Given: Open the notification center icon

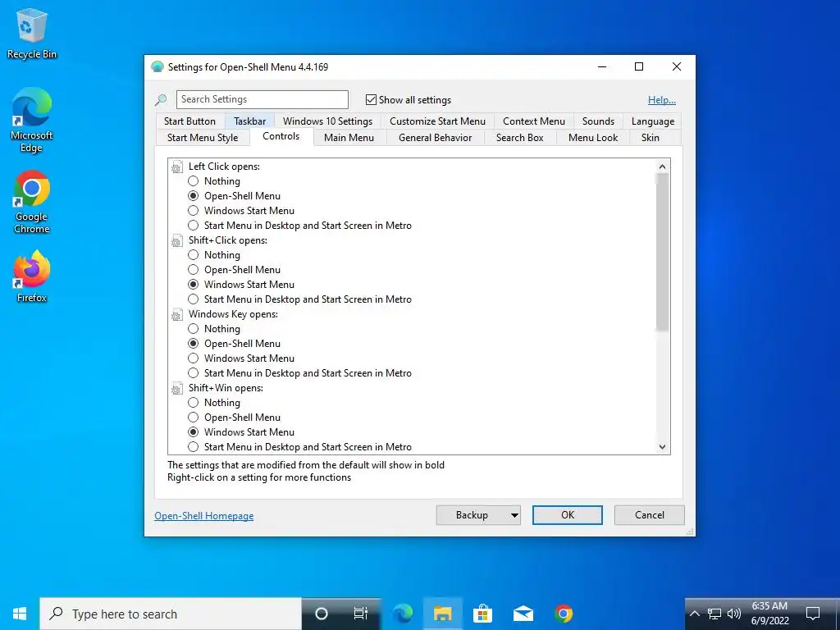Looking at the screenshot, I should (x=813, y=614).
